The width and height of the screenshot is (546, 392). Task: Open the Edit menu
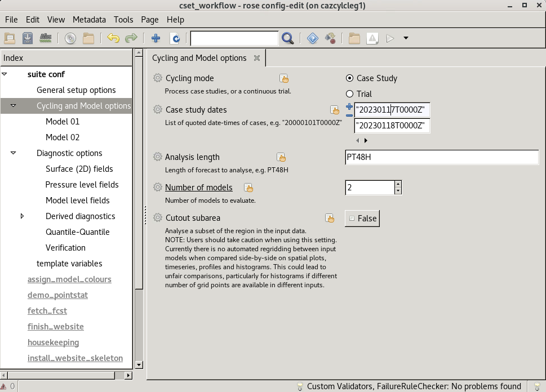[x=32, y=20]
